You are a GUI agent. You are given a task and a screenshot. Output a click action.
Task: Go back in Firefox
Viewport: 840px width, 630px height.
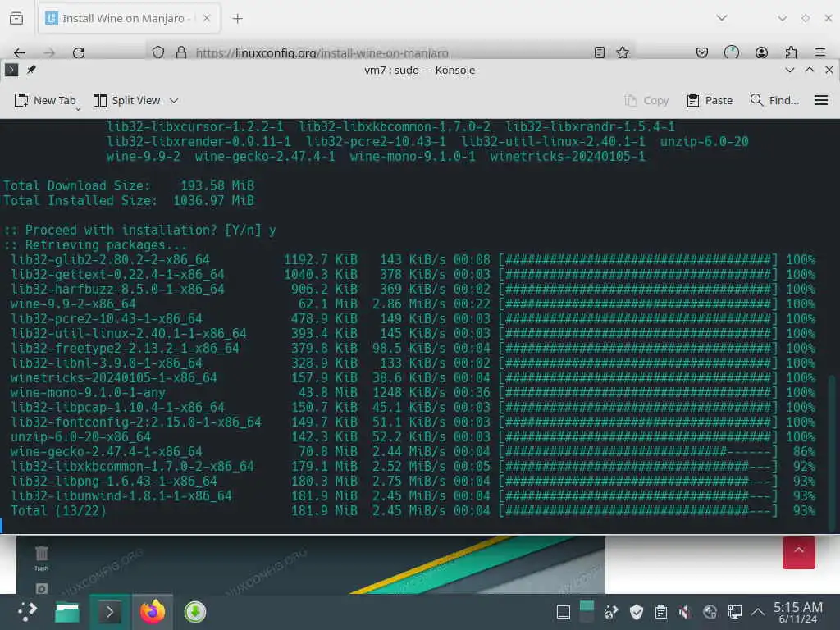click(x=20, y=52)
